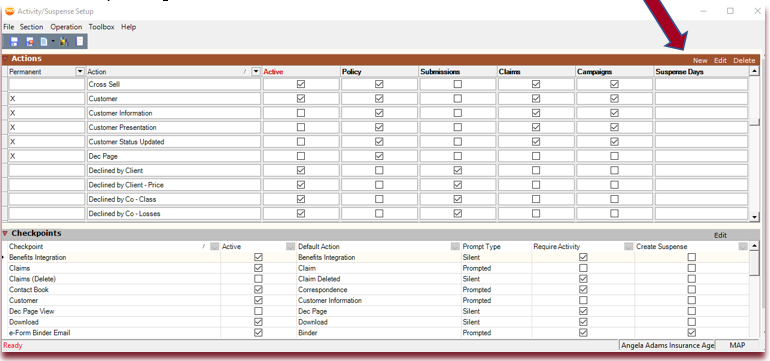
Task: Click the Save toolbar icon
Action: (x=14, y=42)
